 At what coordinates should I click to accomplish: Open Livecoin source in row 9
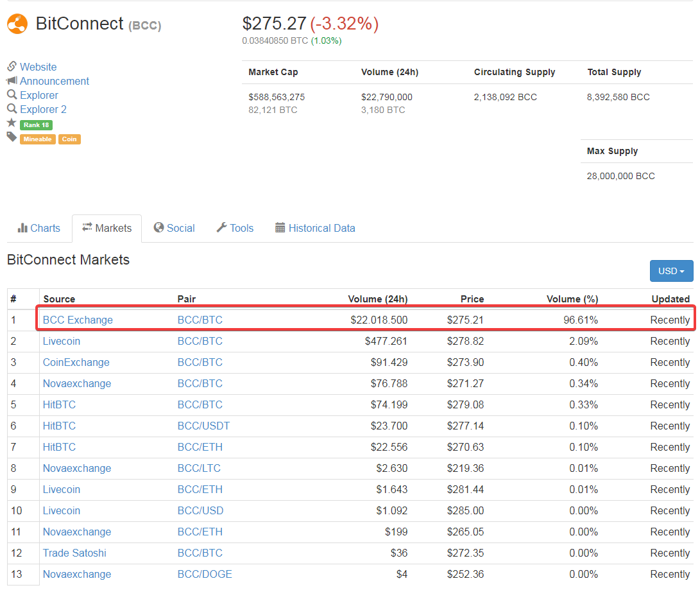(x=62, y=489)
